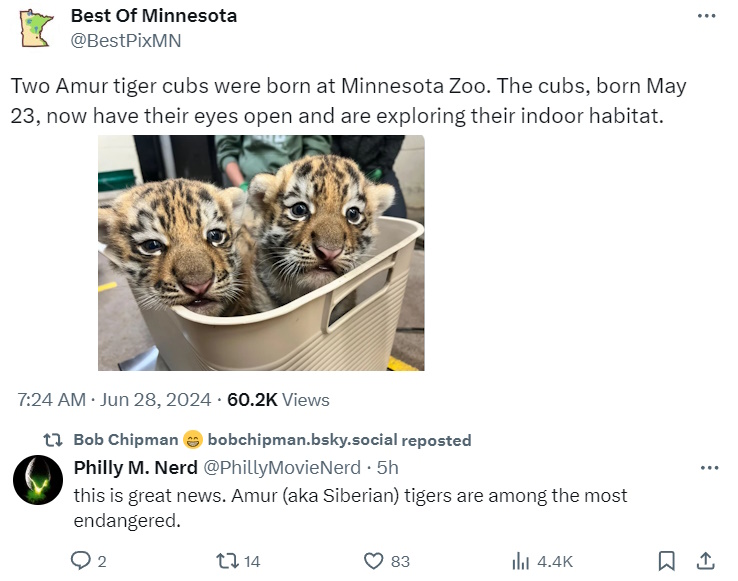Image resolution: width=738 pixels, height=581 pixels.
Task: Open the view analytics bar chart icon
Action: (x=520, y=561)
